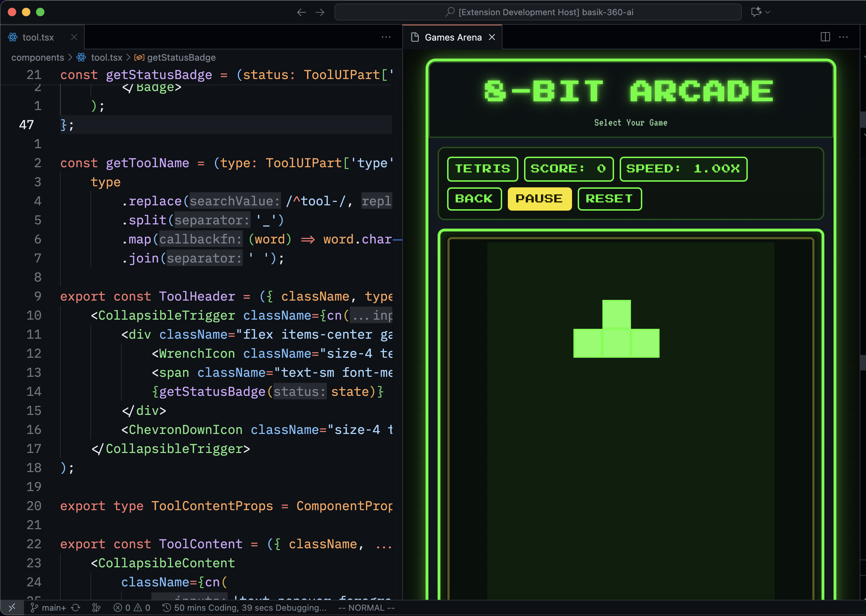Click the getStatusBadge(status: state) call
866x616 pixels.
click(x=268, y=392)
